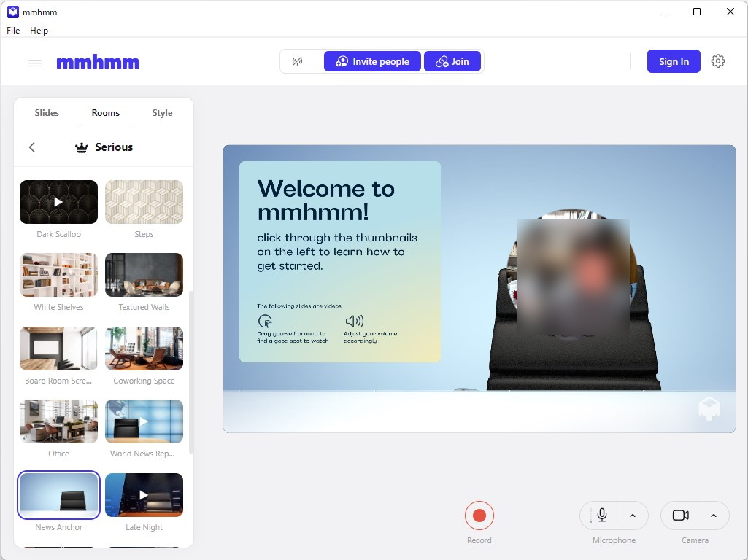Pick the White Shelves room
This screenshot has width=748, height=560.
click(58, 275)
